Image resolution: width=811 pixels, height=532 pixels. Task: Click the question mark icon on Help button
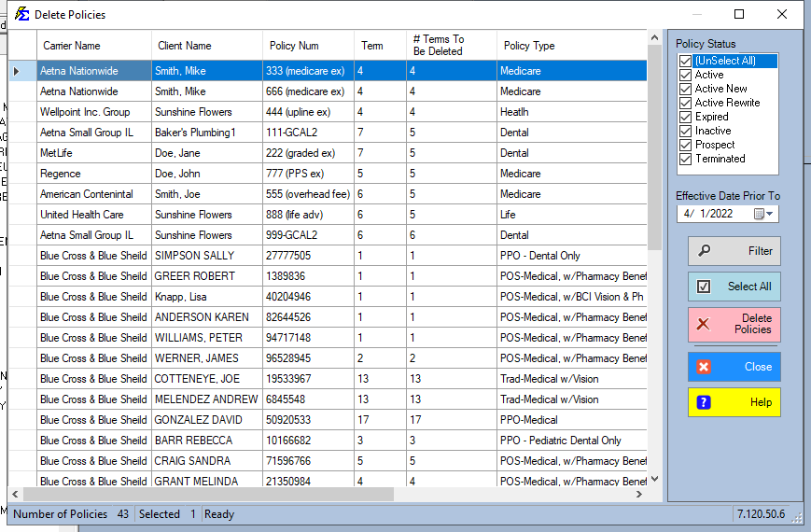(x=704, y=402)
